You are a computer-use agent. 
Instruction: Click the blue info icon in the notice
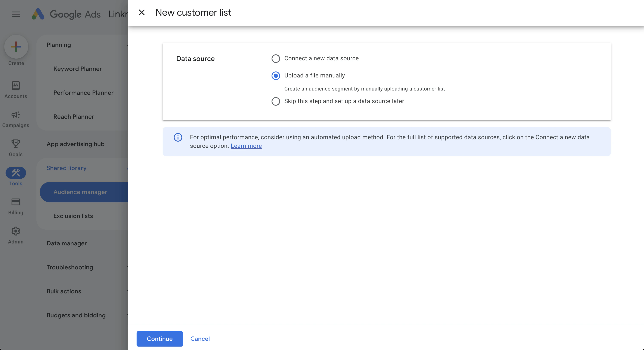tap(178, 137)
